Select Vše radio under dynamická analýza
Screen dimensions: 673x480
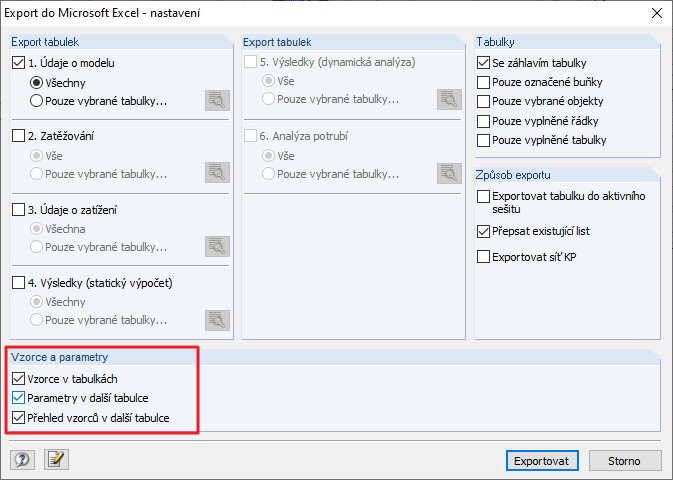[268, 81]
